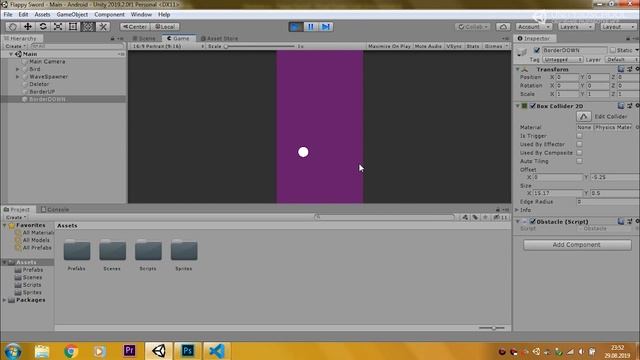The image size is (640, 360).
Task: Pause the running game
Action: [311, 27]
